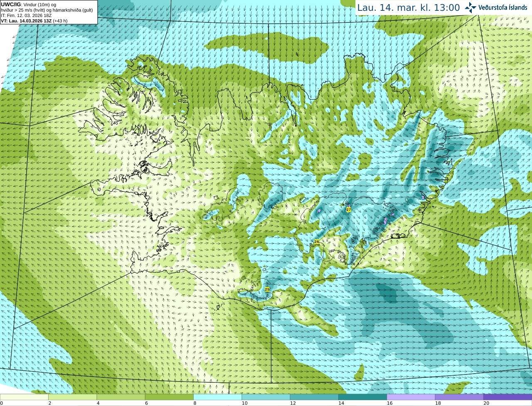Image resolution: width=532 pixels, height=406 pixels.
Task: Select the yellow gust marker labeled 27
Action: (349, 210)
